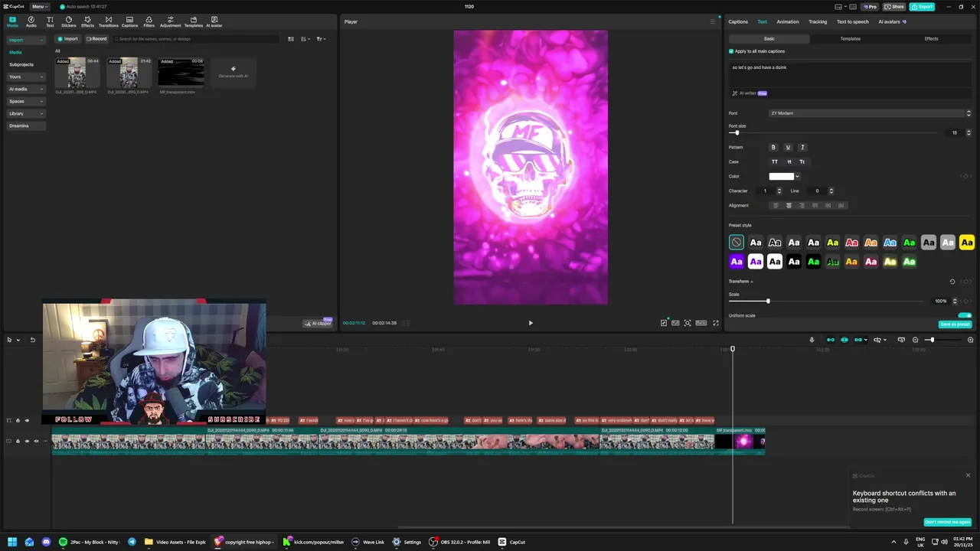Toggle Italic text pattern
The image size is (980, 551).
(x=802, y=148)
